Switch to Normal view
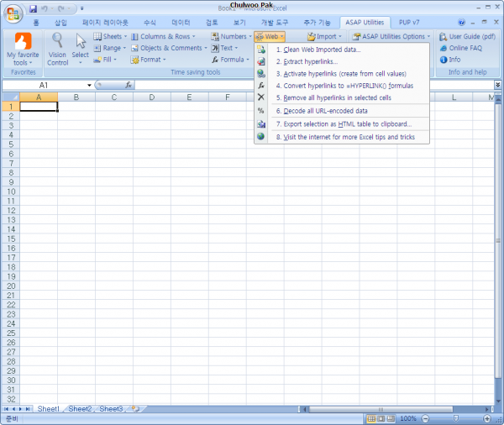 (371, 418)
